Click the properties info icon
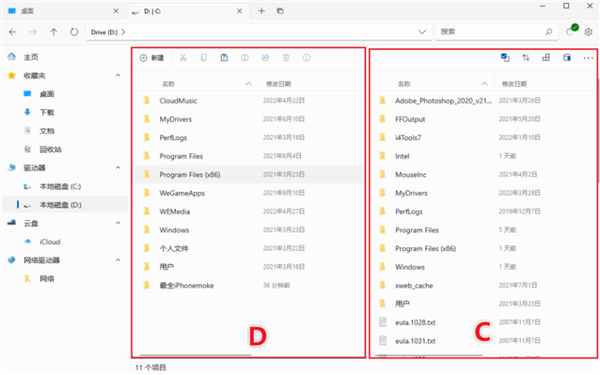Screen dimensions: 600x375 [307, 58]
